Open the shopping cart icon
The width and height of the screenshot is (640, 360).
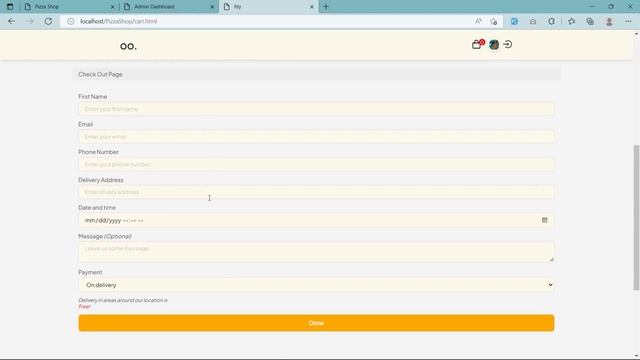pyautogui.click(x=477, y=44)
